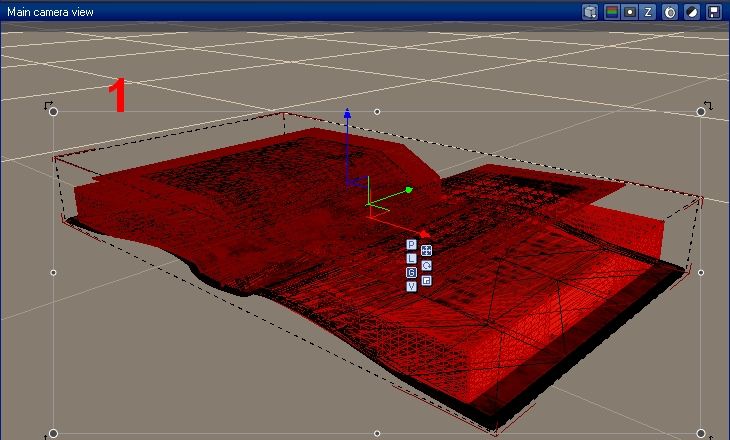
Task: Click the green Y-axis handle dot
Action: coord(409,190)
